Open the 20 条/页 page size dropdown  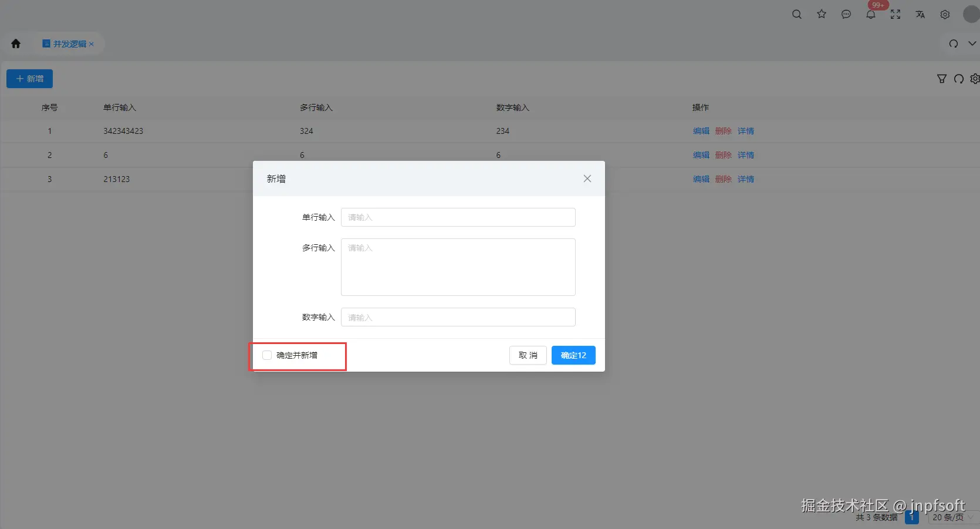pyautogui.click(x=954, y=517)
